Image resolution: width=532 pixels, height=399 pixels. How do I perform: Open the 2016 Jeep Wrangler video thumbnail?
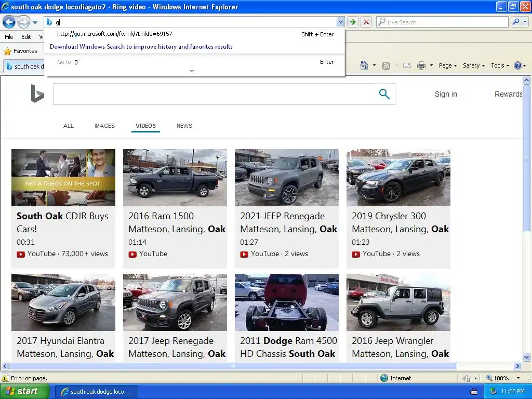click(398, 302)
